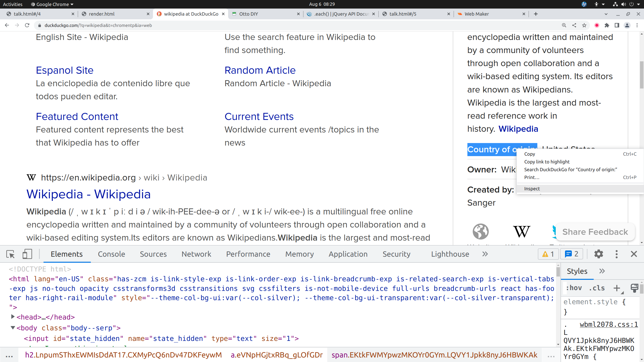Viewport: 644px width, 362px height.
Task: Choose Inspect from context menu
Action: click(x=532, y=189)
